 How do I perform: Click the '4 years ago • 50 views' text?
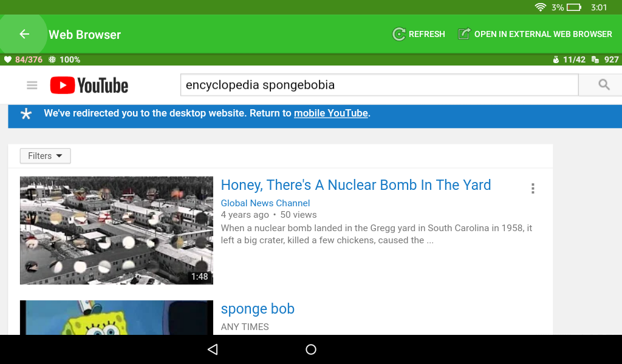tap(268, 215)
